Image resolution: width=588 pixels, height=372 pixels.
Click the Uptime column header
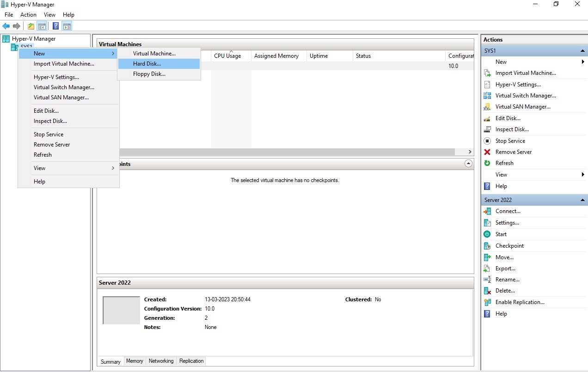point(330,56)
